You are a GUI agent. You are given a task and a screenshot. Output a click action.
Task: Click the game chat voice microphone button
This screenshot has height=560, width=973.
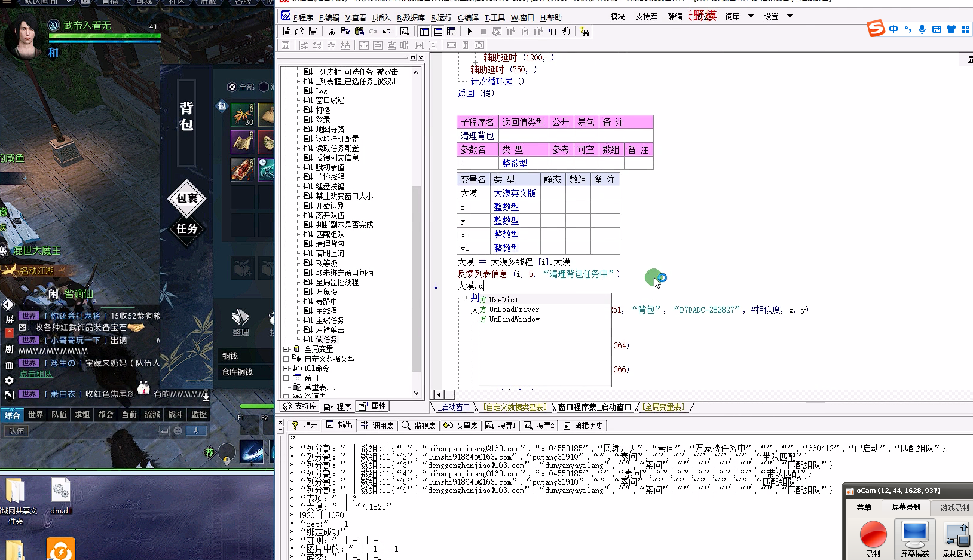pyautogui.click(x=196, y=431)
